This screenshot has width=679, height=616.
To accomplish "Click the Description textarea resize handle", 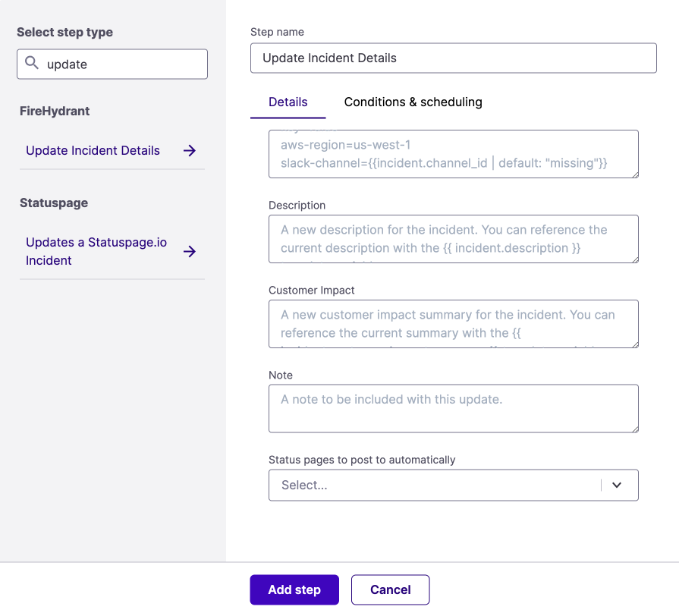I will (635, 259).
